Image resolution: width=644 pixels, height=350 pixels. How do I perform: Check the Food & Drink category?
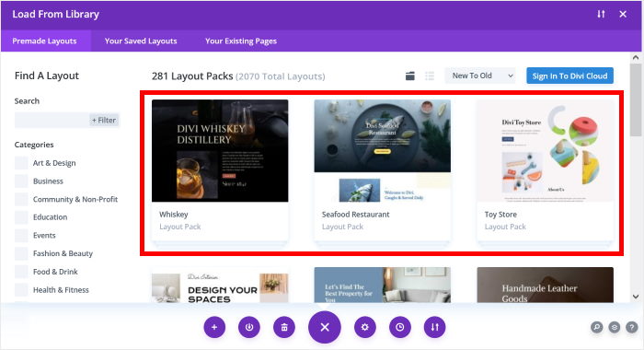point(21,272)
